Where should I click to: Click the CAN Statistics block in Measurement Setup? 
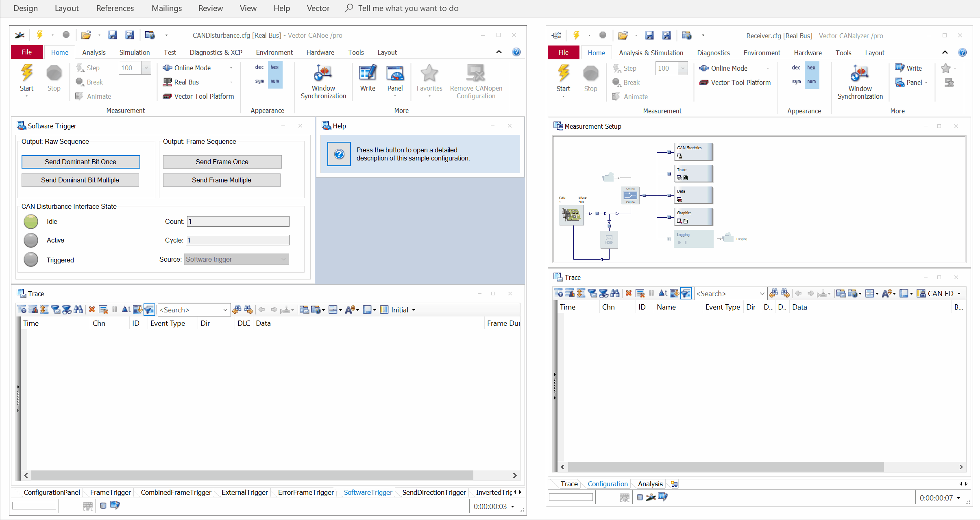point(693,152)
